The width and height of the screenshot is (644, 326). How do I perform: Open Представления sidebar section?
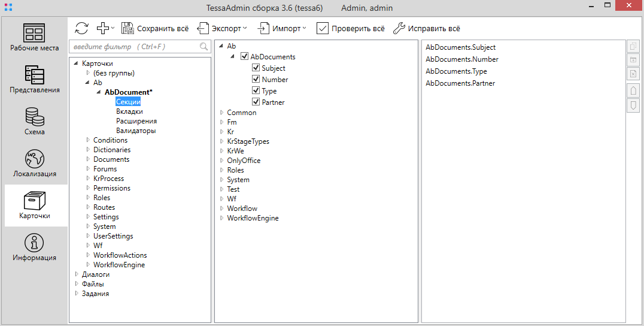click(x=35, y=79)
